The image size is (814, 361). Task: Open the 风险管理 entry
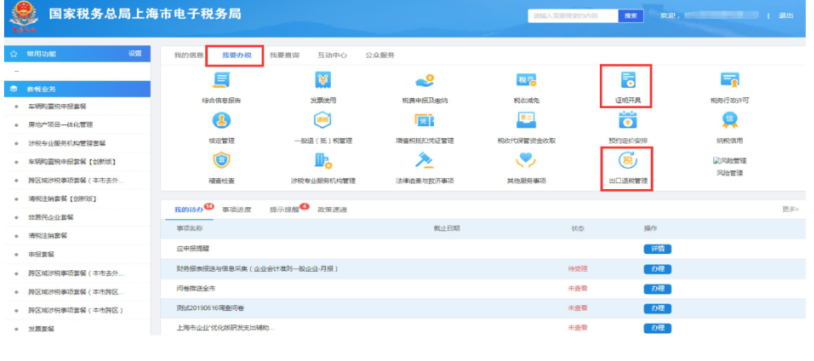pyautogui.click(x=729, y=167)
